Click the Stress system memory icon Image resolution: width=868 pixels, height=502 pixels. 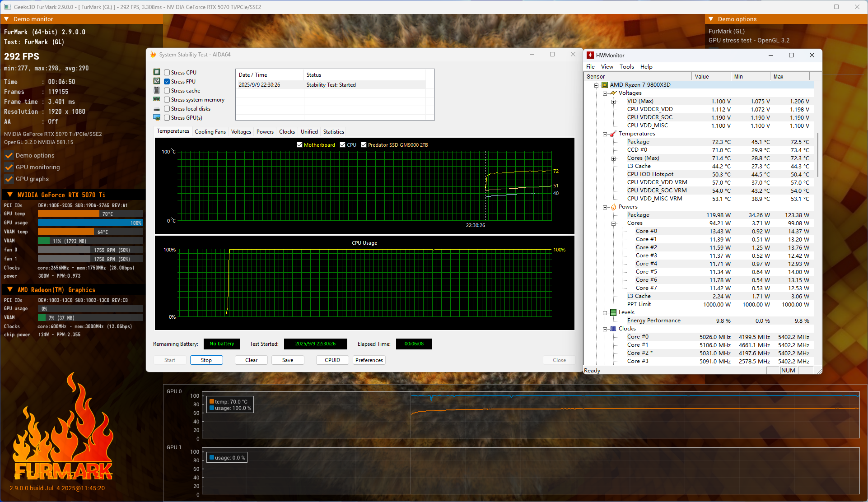157,99
